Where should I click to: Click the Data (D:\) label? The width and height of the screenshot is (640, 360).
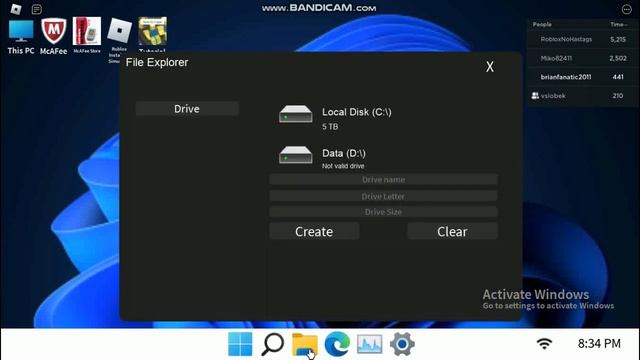coord(344,153)
